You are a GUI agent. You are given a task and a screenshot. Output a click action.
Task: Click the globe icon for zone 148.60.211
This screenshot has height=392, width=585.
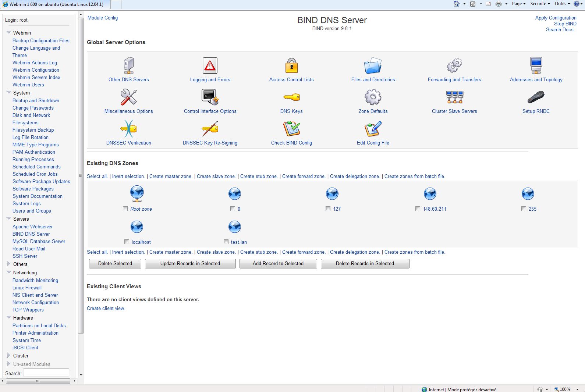click(430, 194)
